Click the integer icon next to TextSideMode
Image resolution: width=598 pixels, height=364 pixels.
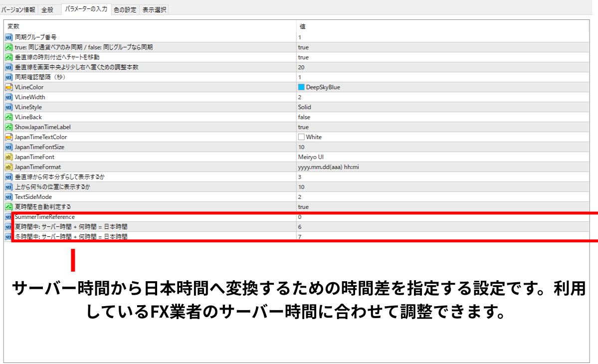[8, 197]
